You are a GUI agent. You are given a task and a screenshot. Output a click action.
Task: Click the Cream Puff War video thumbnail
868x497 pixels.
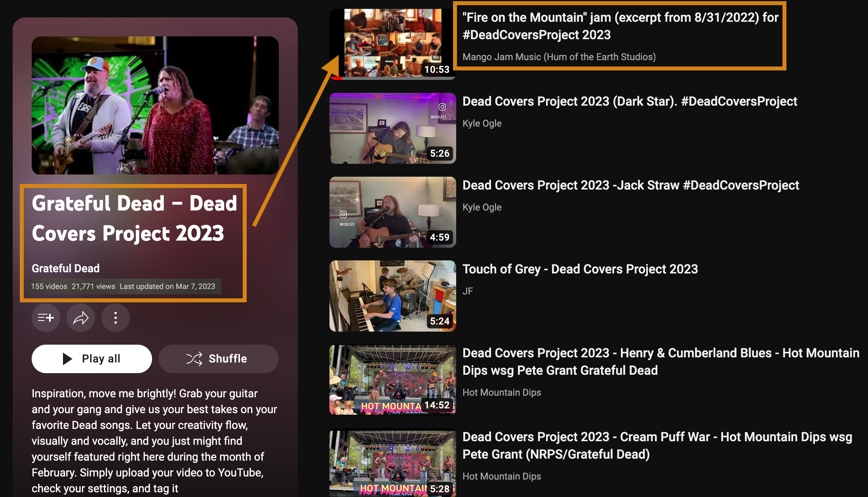392,463
